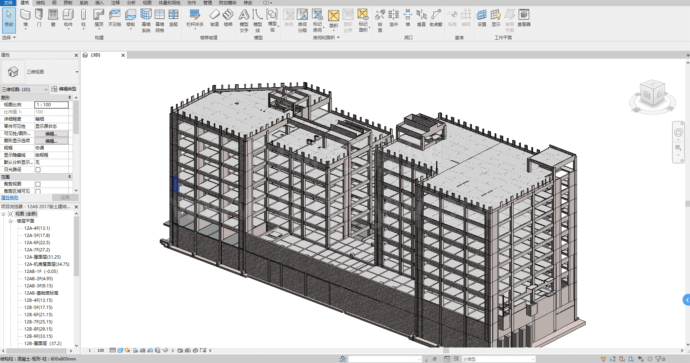The image size is (690, 363).
Task: Toggle the Sun Path (日光路径) checkbox
Action: pos(38,169)
